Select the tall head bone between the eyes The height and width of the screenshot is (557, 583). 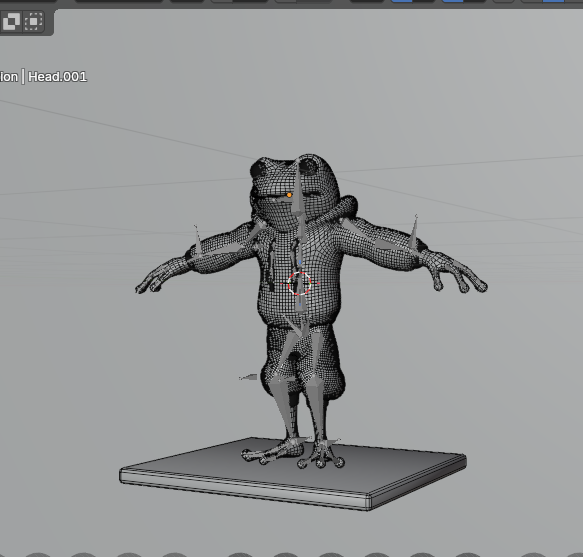(x=297, y=186)
